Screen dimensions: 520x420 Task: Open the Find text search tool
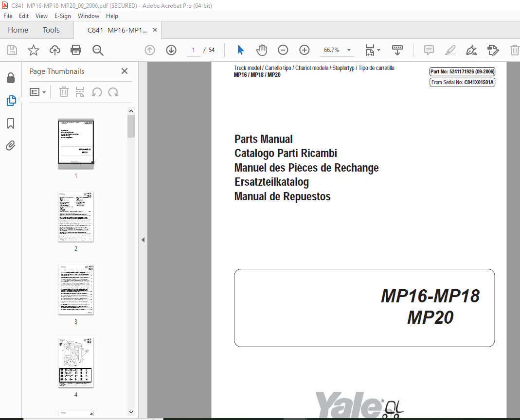coord(98,50)
